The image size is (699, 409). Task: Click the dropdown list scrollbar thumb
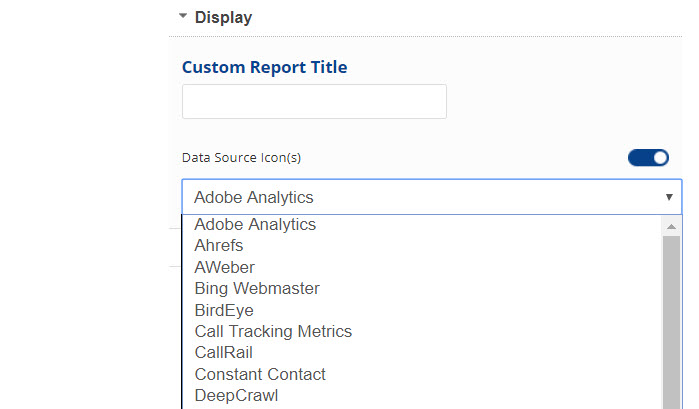672,320
